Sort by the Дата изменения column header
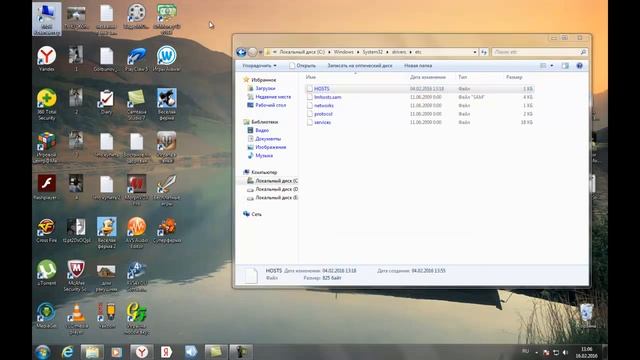Viewport: 640px width, 360px height. pyautogui.click(x=428, y=77)
